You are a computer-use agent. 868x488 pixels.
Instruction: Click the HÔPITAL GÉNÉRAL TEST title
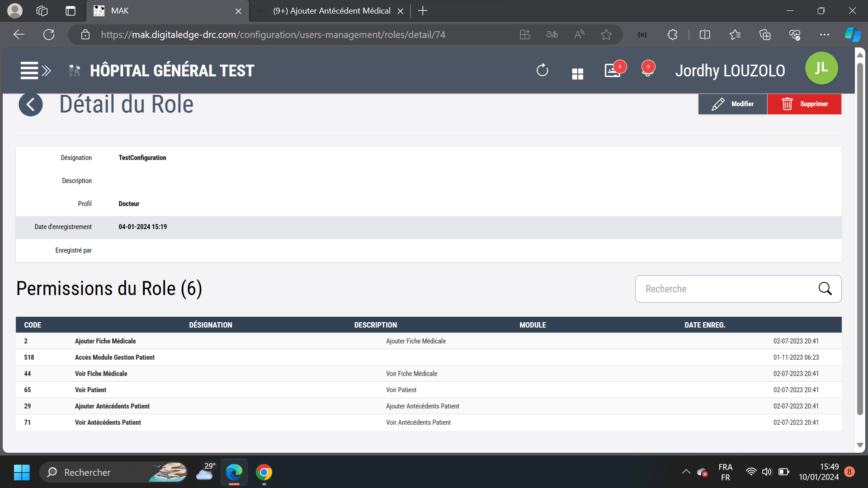(x=172, y=71)
